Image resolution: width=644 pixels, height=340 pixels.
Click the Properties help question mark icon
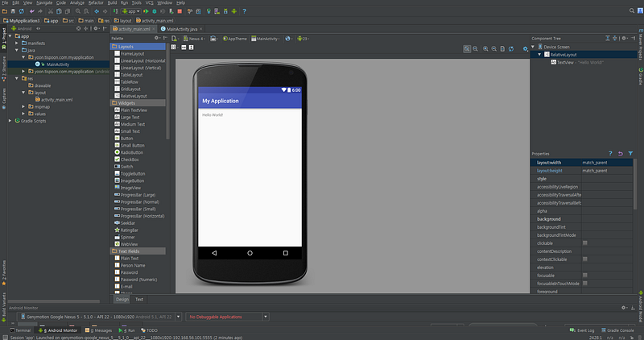tap(610, 153)
